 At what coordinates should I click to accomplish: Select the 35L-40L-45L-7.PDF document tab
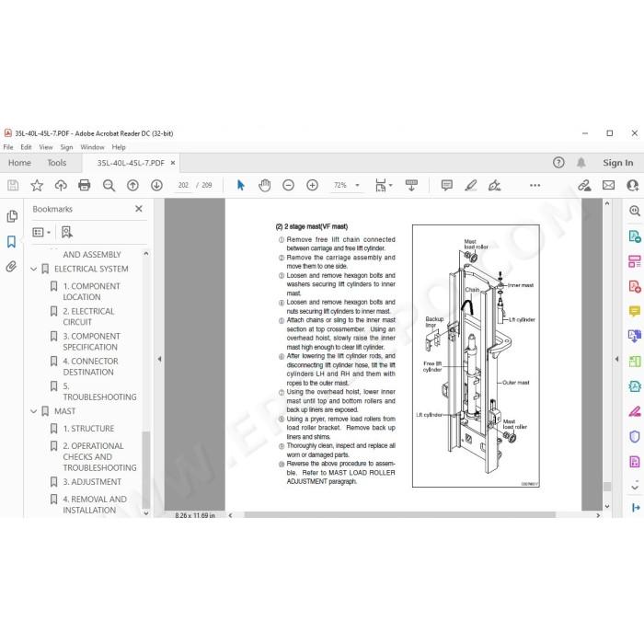coord(131,163)
